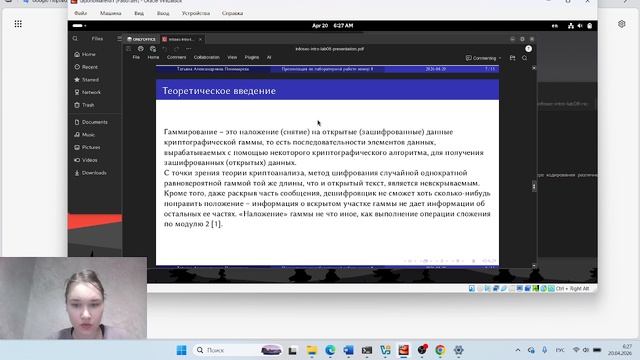Open the Home tab in ONLYOFFICE

click(x=153, y=58)
